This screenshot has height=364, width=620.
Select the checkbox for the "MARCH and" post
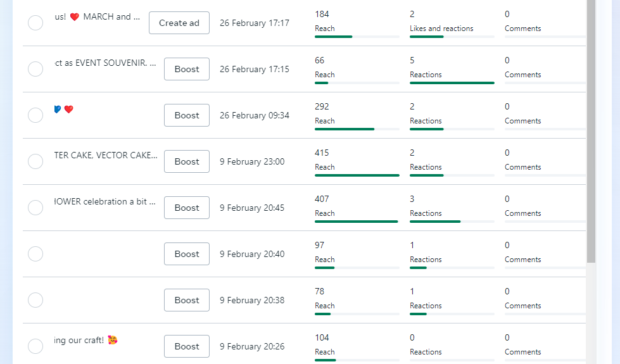35,23
